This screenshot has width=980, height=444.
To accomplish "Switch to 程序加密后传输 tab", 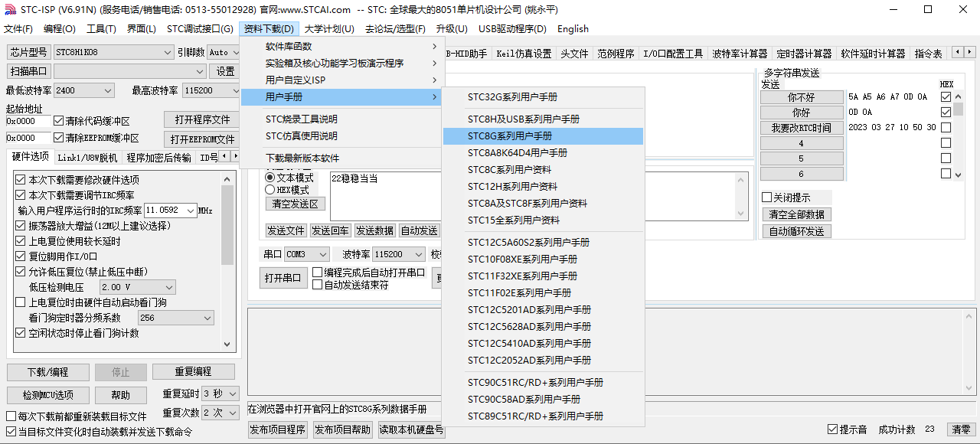I will (x=158, y=158).
